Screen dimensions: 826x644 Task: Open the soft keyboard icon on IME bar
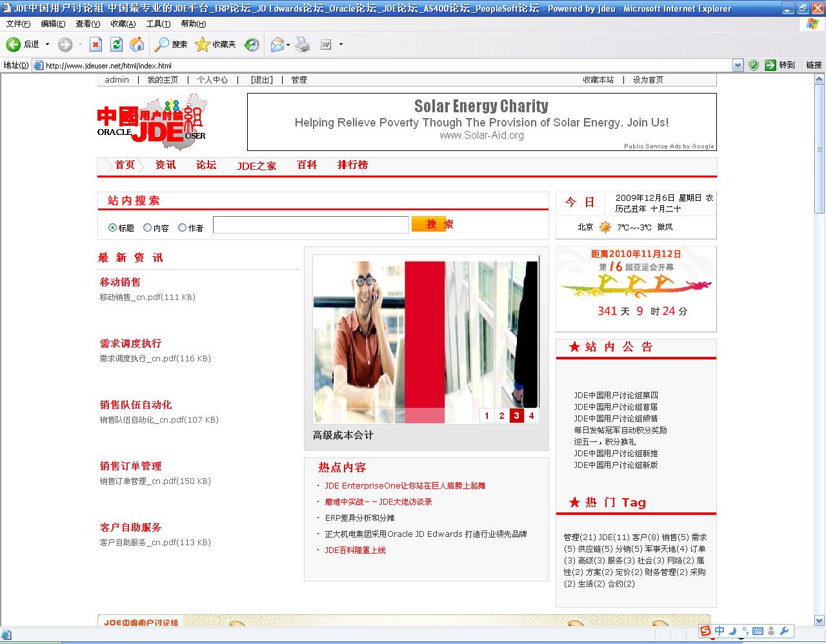click(758, 631)
